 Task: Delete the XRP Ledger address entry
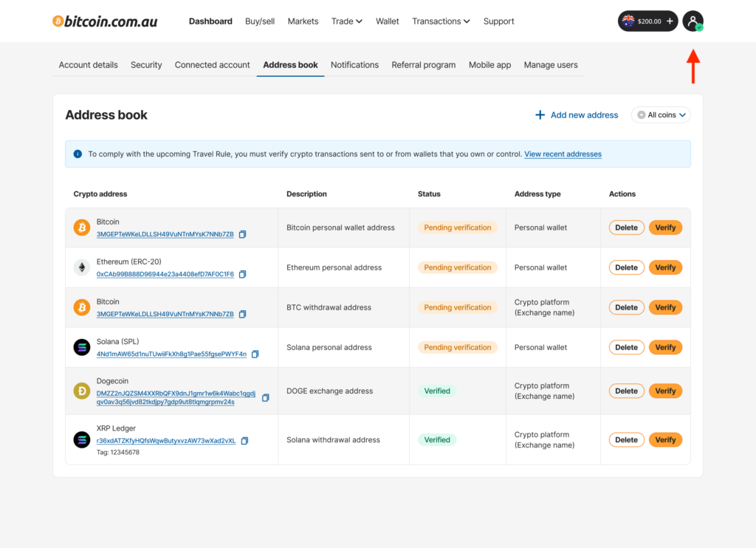pos(626,439)
